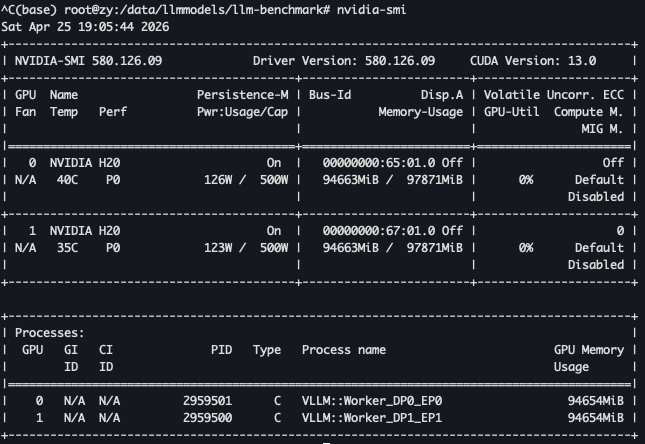Click 'NVIDIA-SMI 580.126.09' header text
Viewport: 645px width, 444px height.
(88, 61)
